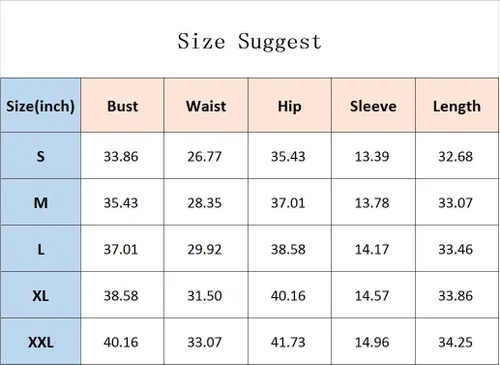Select the Length column header
Viewport: 500px width, 365px height.
pyautogui.click(x=457, y=106)
